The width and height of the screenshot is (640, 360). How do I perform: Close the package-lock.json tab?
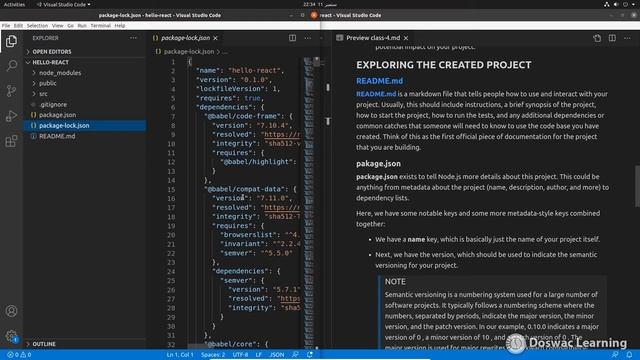pyautogui.click(x=216, y=38)
